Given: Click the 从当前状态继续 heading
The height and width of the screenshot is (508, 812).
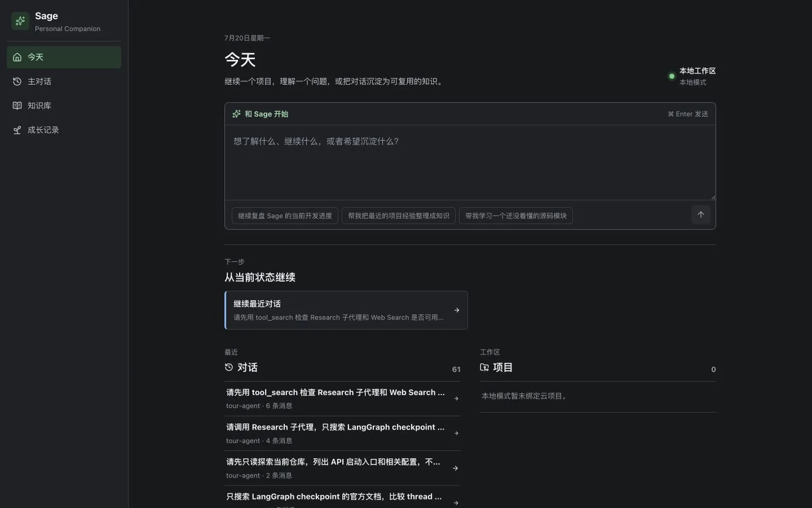Looking at the screenshot, I should [260, 277].
